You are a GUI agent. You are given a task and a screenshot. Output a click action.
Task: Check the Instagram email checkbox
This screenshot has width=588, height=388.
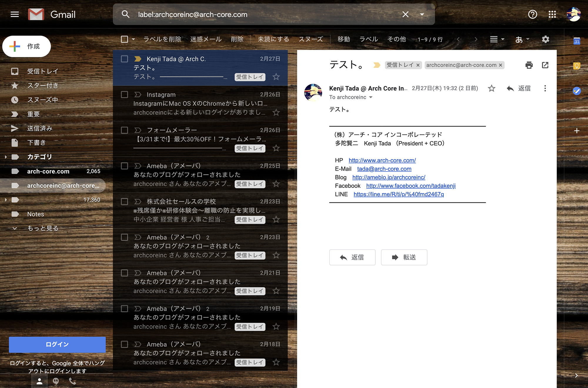coord(124,95)
